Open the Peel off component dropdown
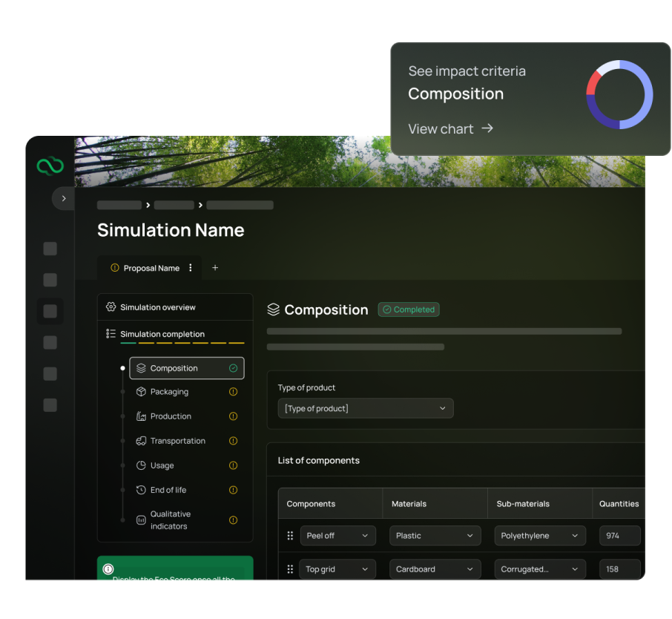672x619 pixels. point(338,536)
